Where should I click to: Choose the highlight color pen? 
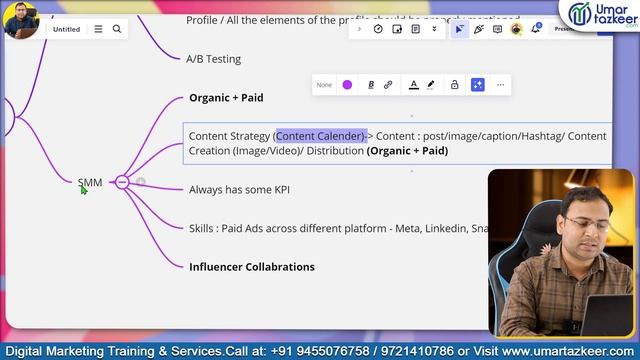point(431,85)
